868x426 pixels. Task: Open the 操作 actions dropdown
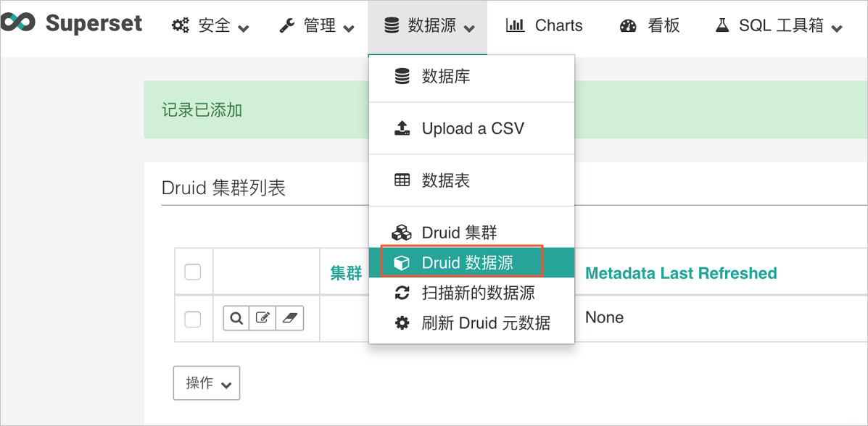tap(207, 383)
